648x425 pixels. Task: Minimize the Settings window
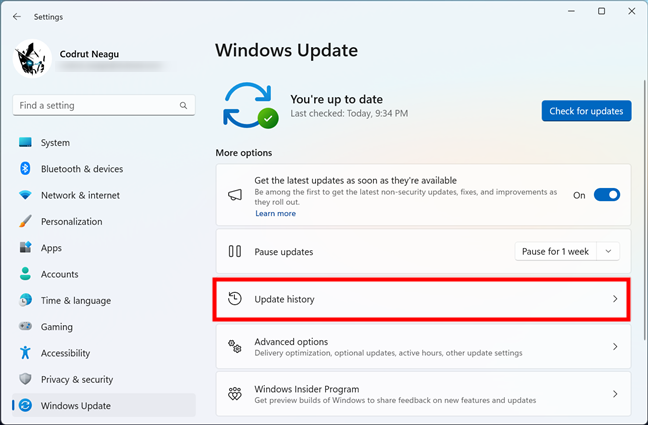point(572,11)
